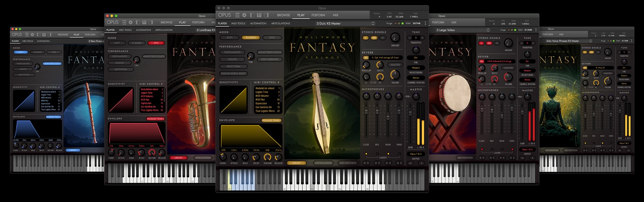Click Mic Positions button in Strings window
The image size is (644, 202).
pyautogui.click(x=348, y=163)
